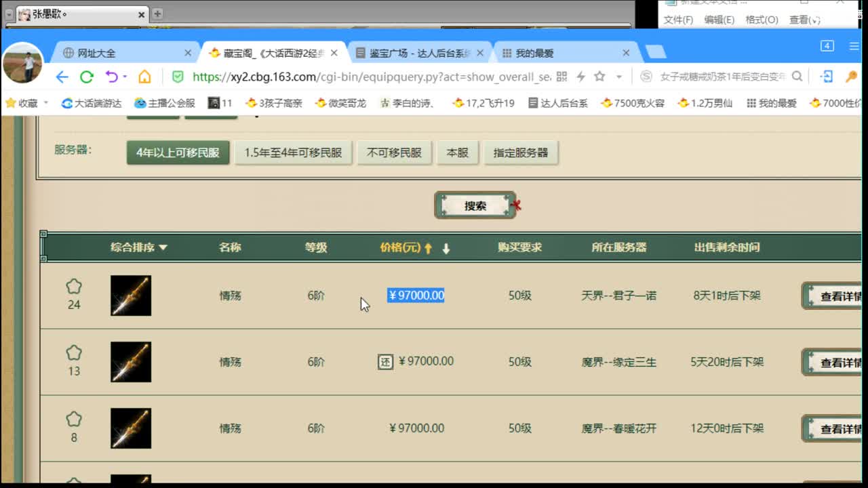Image resolution: width=868 pixels, height=488 pixels.
Task: Switch to the 鉴宝广场 tab
Action: coord(418,53)
